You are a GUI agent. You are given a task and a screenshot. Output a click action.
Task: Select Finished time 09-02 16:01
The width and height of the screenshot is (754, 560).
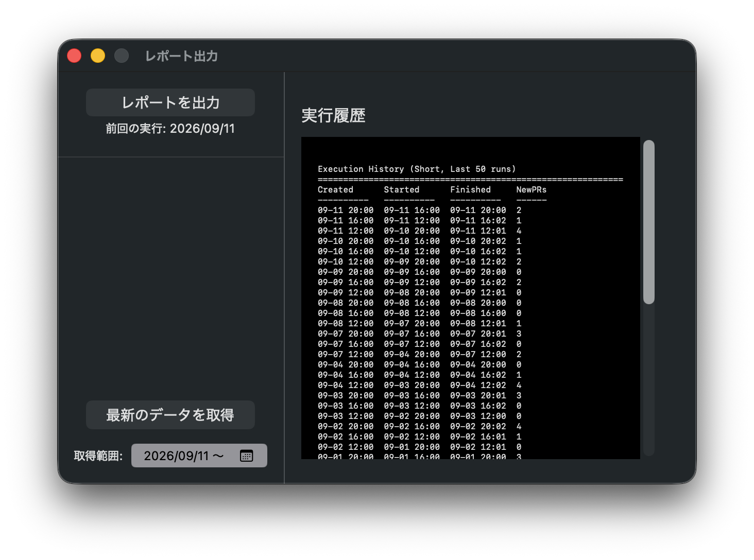pos(478,436)
